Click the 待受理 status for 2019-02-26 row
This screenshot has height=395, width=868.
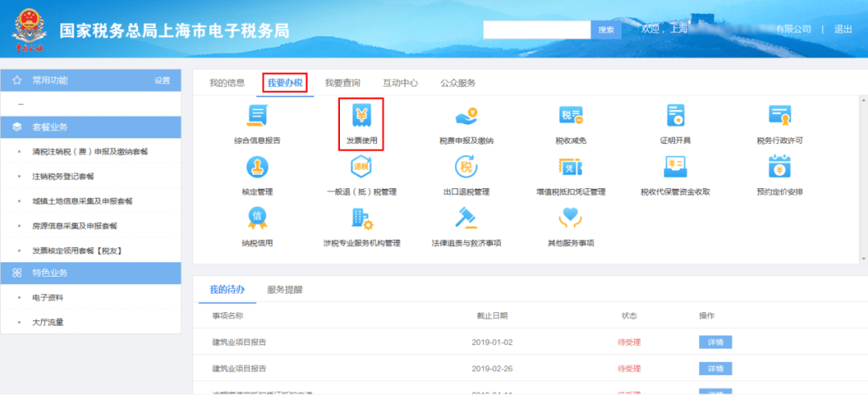coord(628,369)
